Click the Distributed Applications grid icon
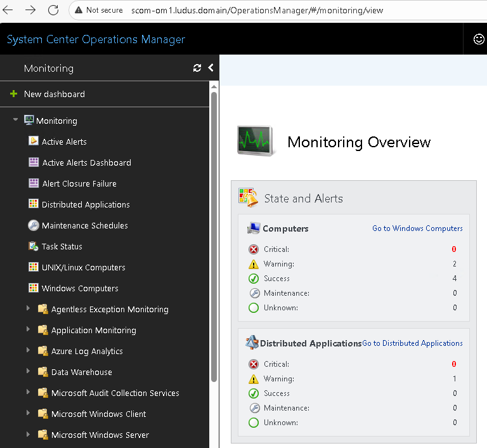Viewport: 487px width, 448px height. tap(34, 204)
